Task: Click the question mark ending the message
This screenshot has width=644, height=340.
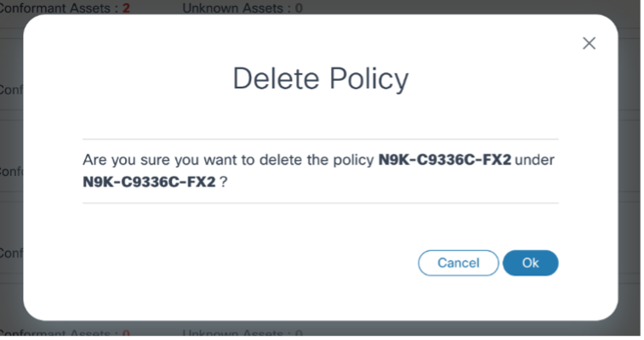Action: [224, 181]
